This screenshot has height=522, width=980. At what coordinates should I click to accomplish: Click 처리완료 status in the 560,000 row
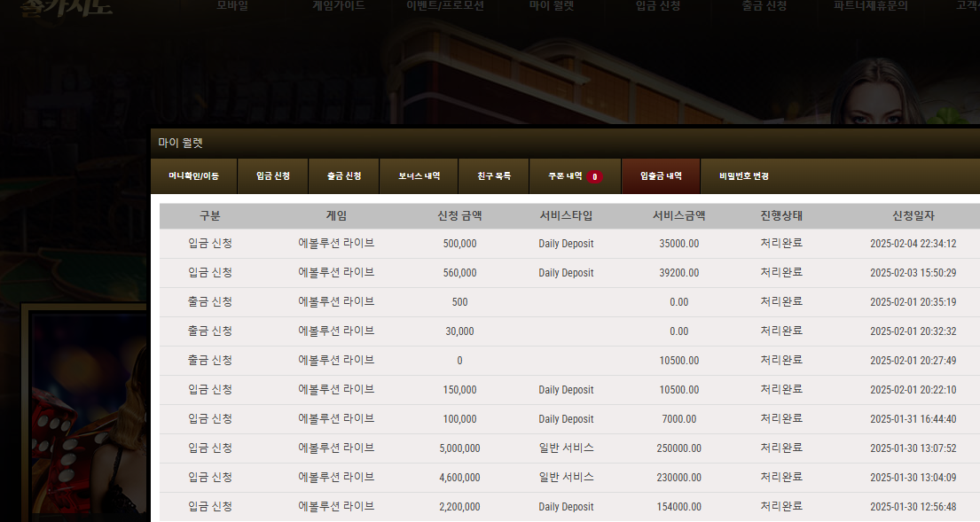click(781, 272)
